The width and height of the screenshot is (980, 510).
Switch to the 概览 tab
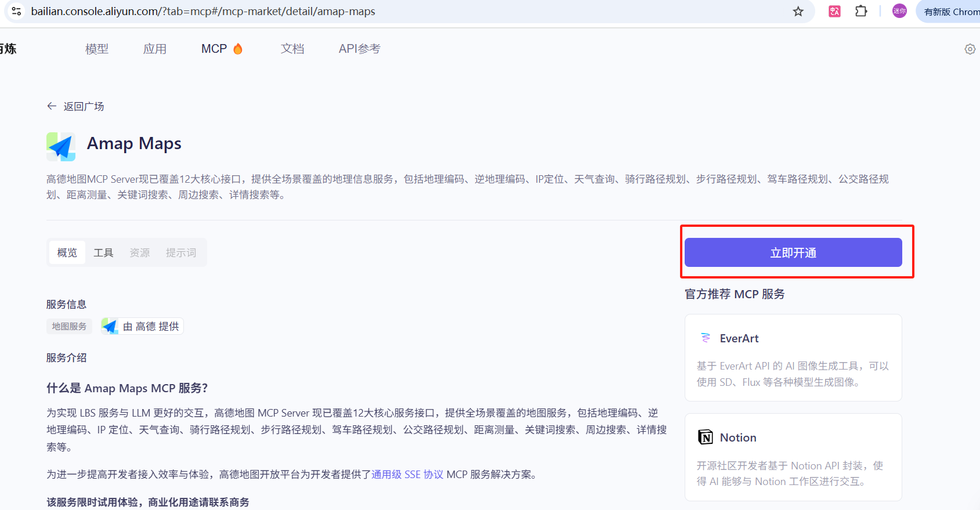coord(67,252)
